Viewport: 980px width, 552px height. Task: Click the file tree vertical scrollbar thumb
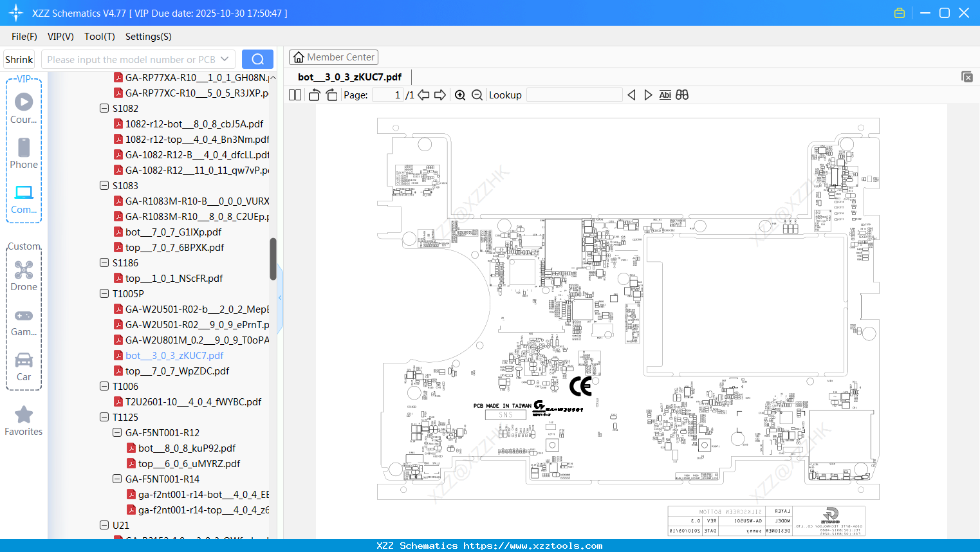coord(273,259)
